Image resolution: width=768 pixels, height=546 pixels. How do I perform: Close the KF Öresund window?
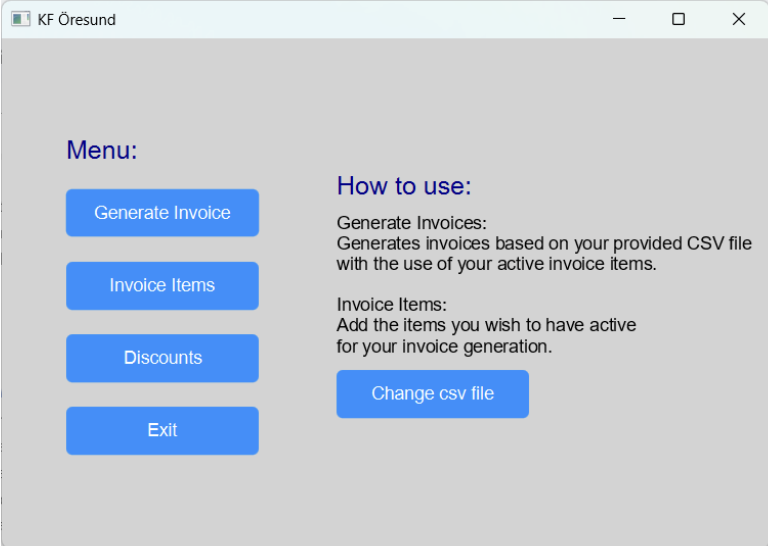point(738,19)
